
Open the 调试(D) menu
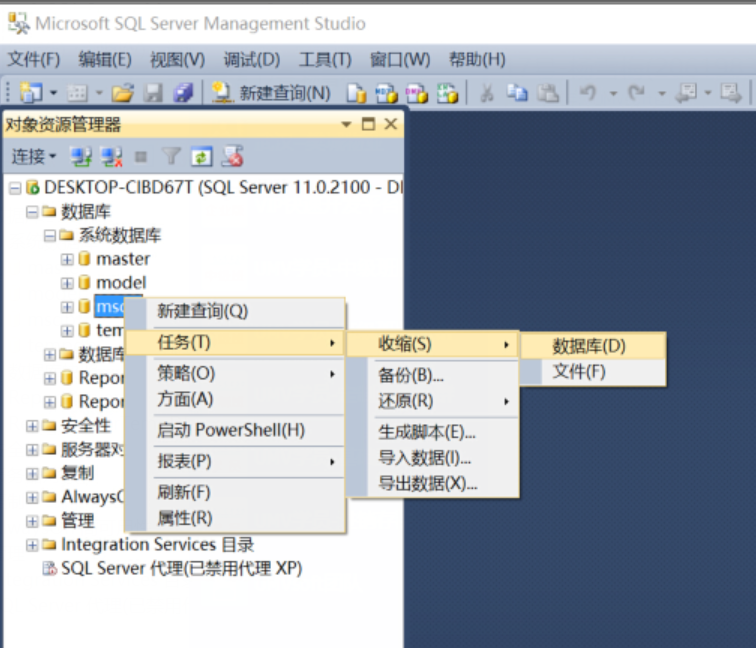252,59
